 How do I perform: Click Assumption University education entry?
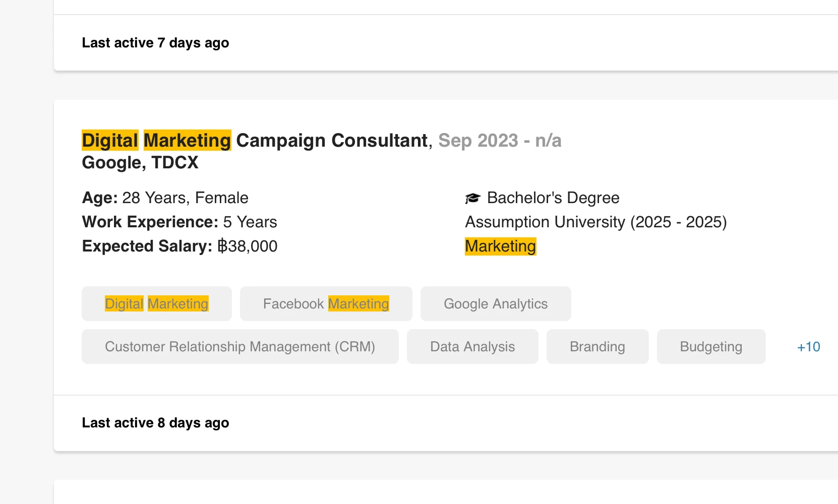(x=595, y=222)
